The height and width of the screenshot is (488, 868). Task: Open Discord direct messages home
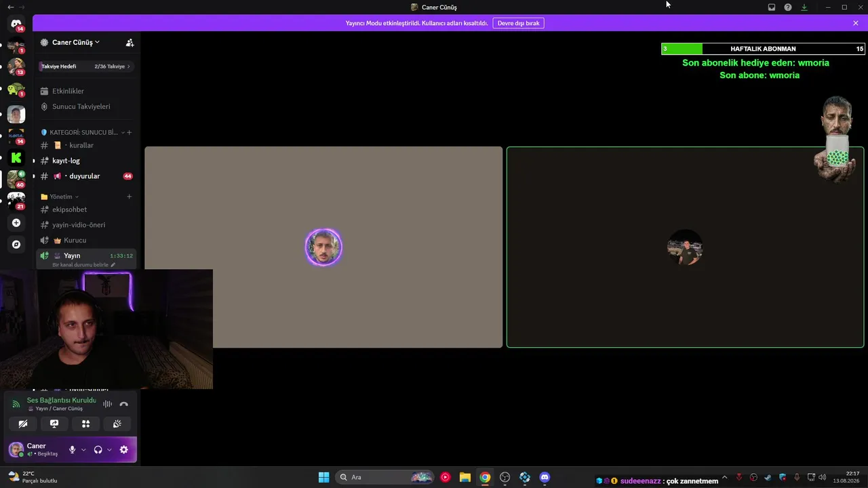(x=16, y=24)
